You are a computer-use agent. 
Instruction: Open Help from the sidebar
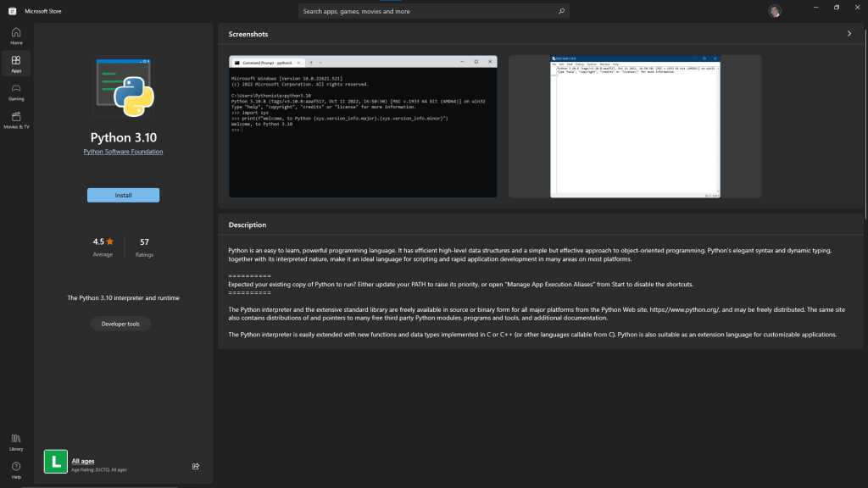15,468
